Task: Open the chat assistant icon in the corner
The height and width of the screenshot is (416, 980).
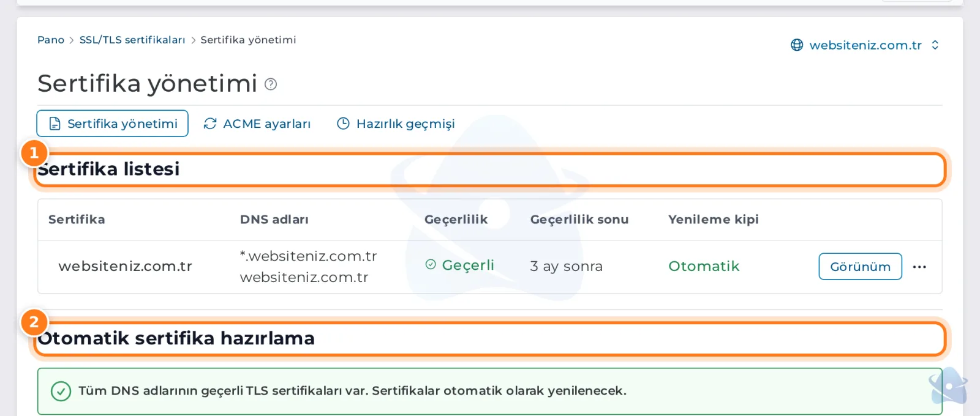Action: [x=948, y=386]
